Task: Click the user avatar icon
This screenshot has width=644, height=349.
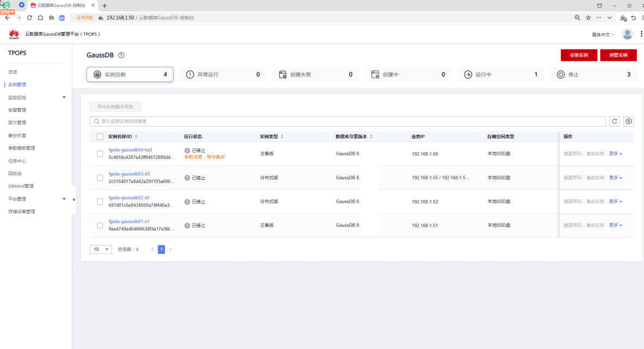Action: click(x=627, y=34)
